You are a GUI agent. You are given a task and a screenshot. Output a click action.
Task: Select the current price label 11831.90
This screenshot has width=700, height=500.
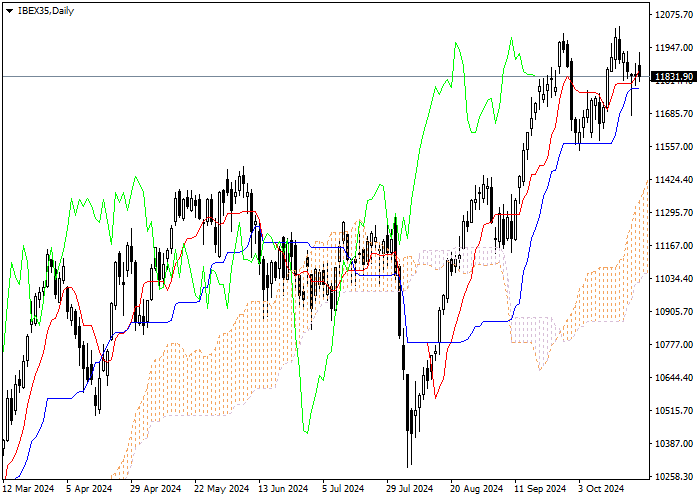coord(674,77)
